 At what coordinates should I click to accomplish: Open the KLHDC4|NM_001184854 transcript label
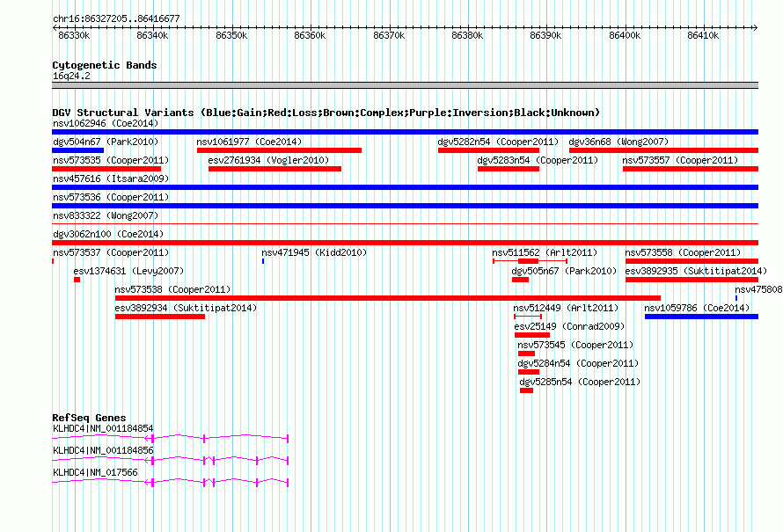click(103, 428)
